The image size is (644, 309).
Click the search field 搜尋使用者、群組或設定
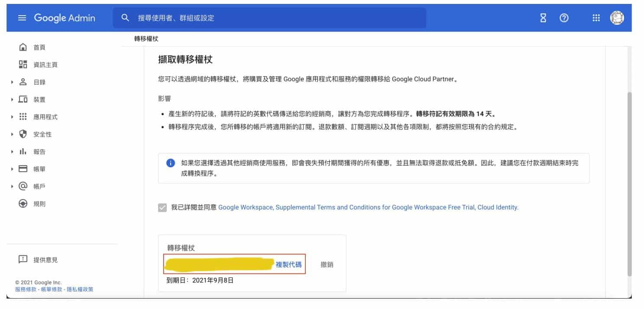click(269, 18)
